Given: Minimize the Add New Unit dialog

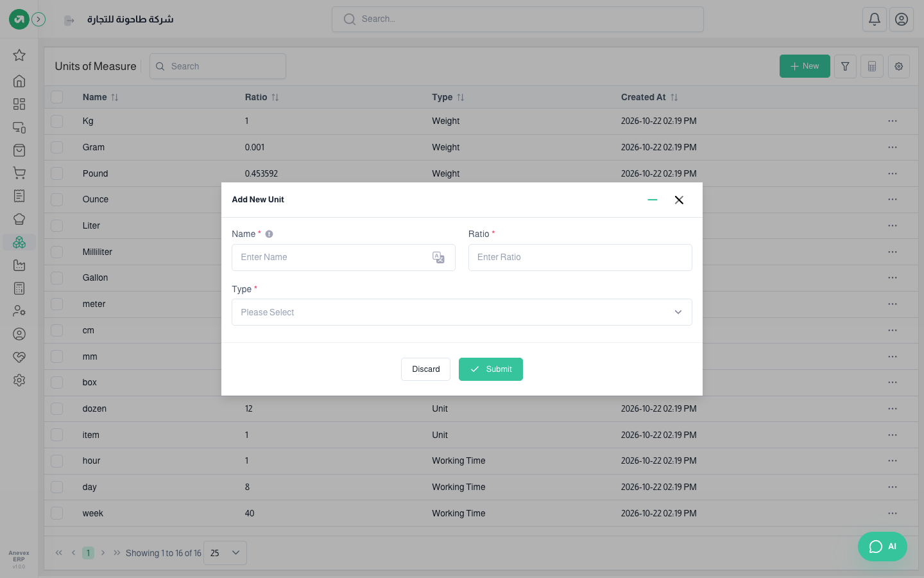Looking at the screenshot, I should pyautogui.click(x=653, y=200).
